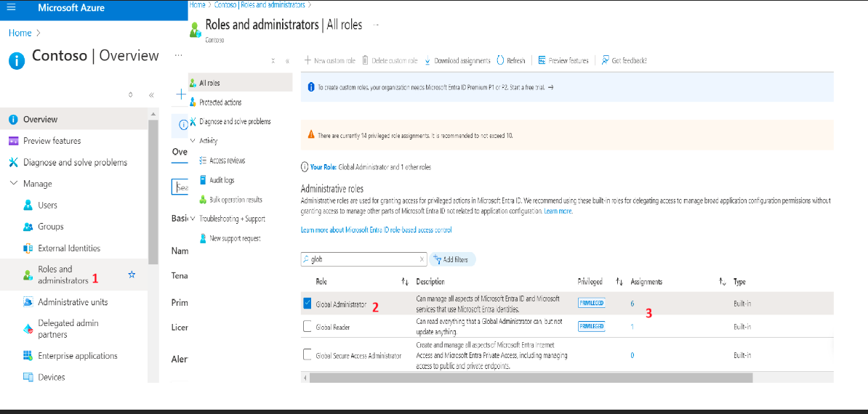Uncheck the Global Administrator checkbox
The image size is (868, 414).
(308, 304)
